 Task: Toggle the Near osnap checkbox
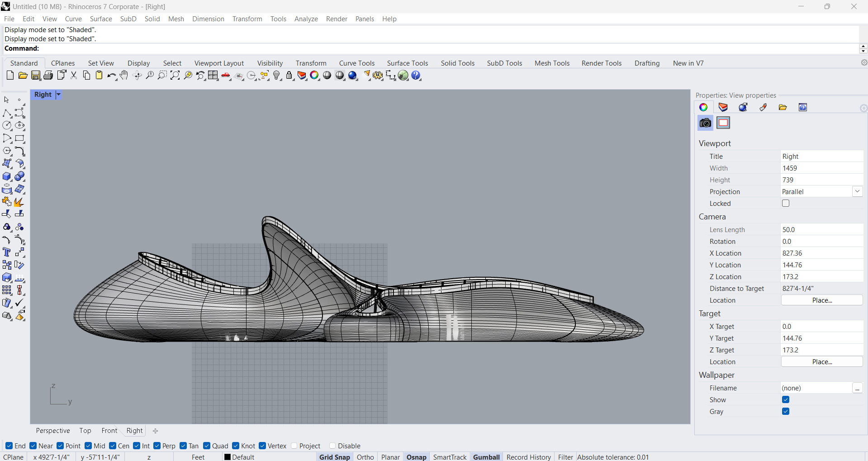[33, 446]
